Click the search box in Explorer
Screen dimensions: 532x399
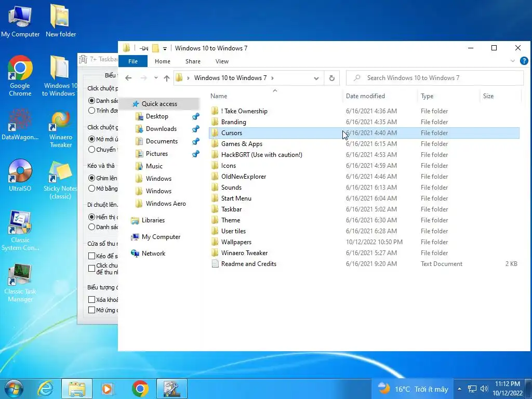(x=435, y=78)
